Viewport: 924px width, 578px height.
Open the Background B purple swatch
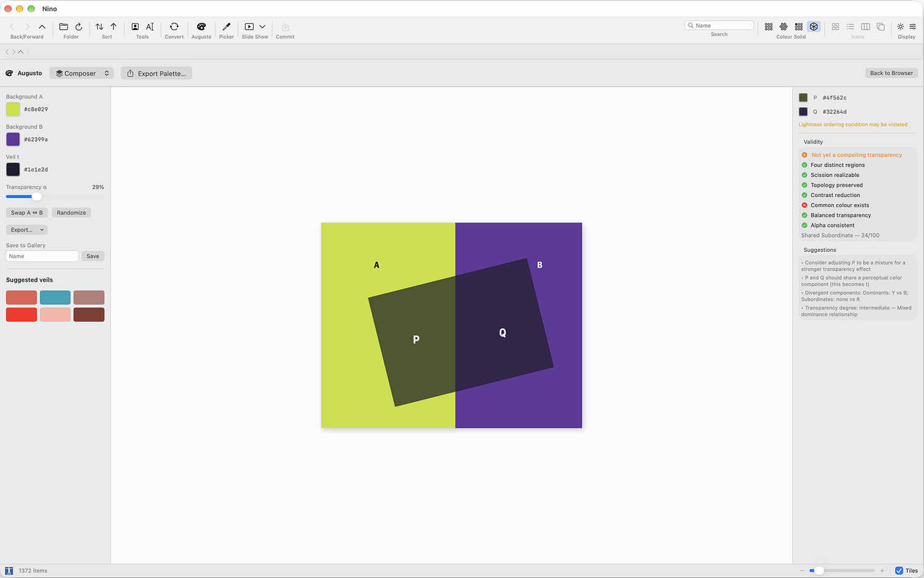tap(13, 139)
